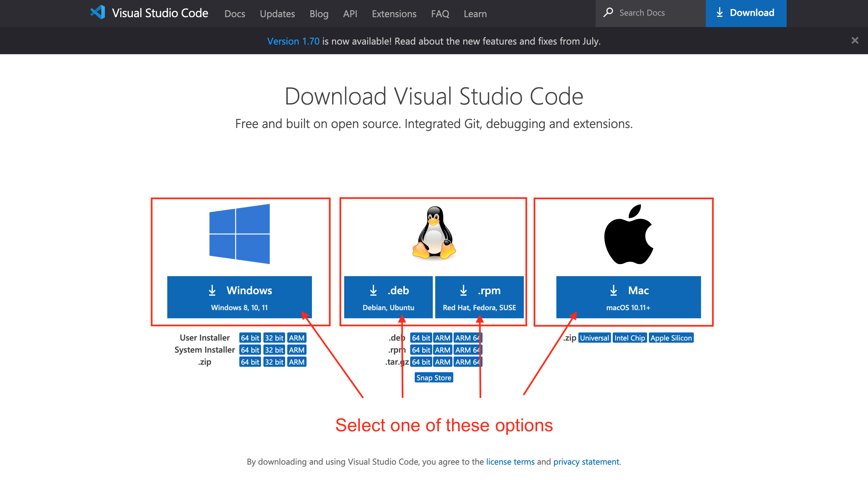Select User Installer 32 bit
868x480 pixels.
click(x=274, y=338)
